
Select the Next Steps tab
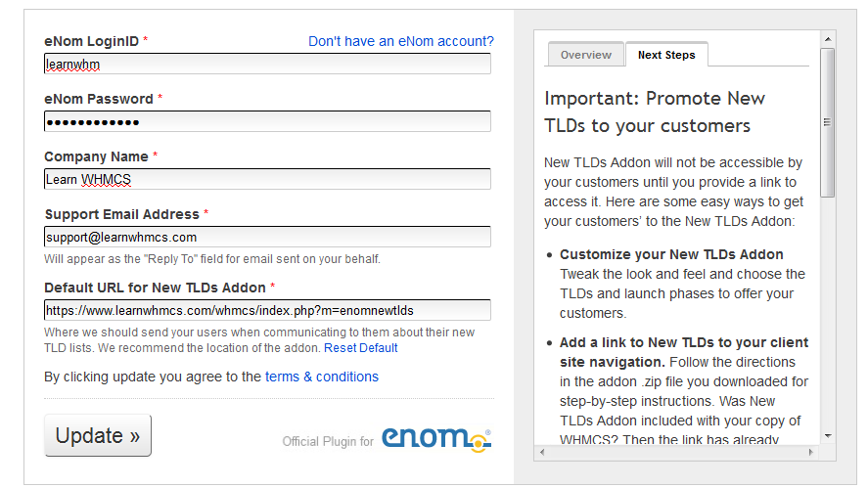pyautogui.click(x=666, y=55)
